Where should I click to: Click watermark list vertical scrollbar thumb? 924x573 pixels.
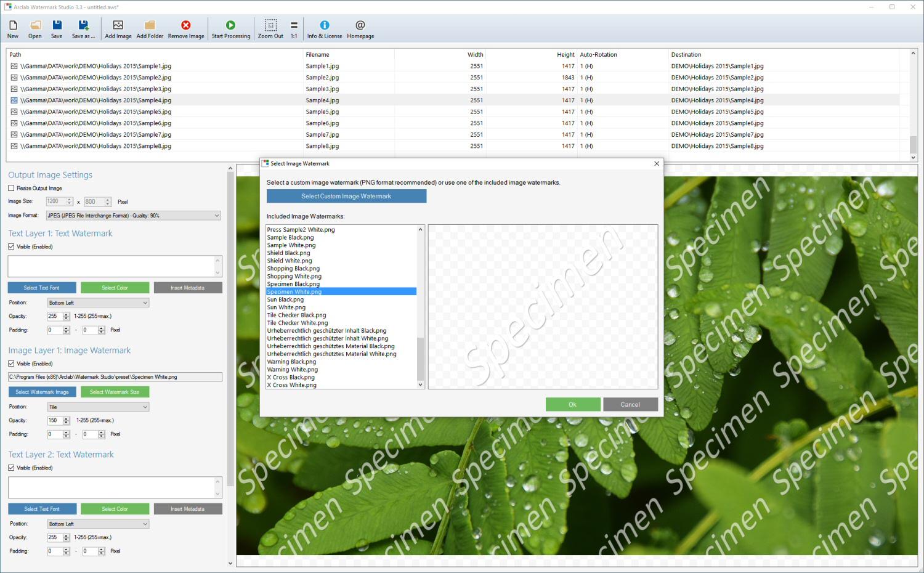(x=421, y=359)
